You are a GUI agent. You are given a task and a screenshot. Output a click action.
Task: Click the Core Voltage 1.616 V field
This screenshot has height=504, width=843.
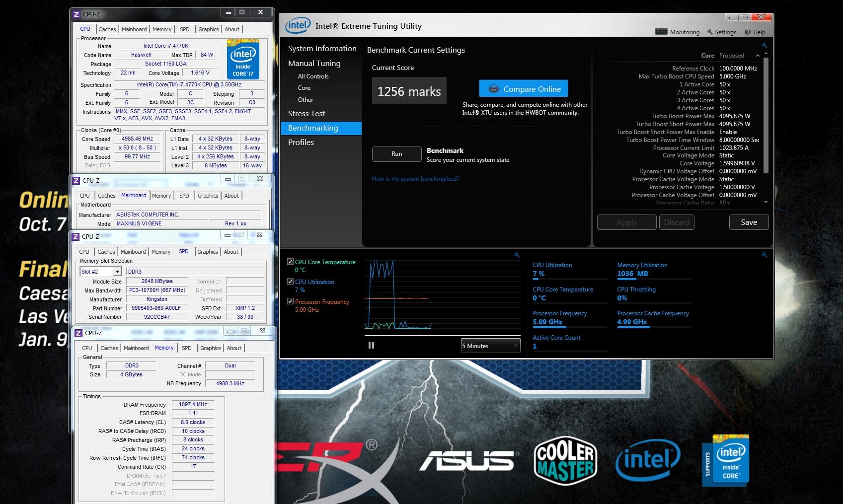pyautogui.click(x=200, y=72)
